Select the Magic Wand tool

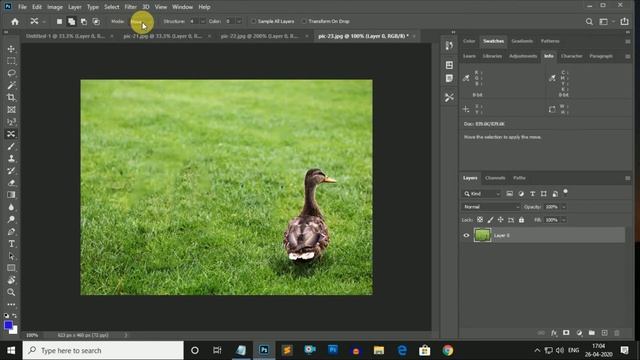pos(11,85)
